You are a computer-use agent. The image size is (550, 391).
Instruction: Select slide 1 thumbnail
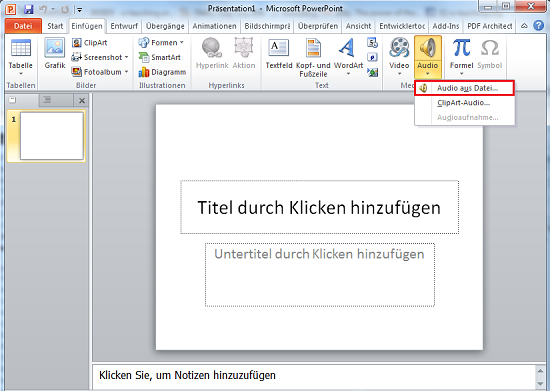52,136
